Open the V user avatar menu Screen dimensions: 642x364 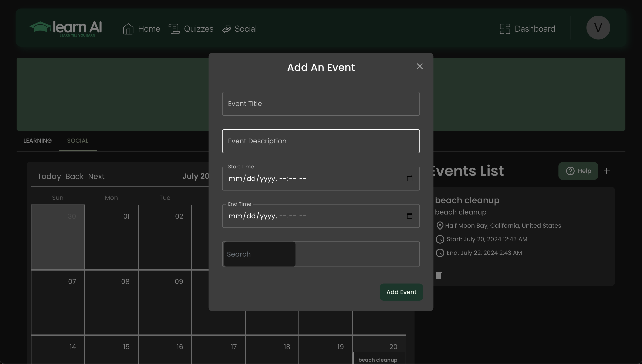click(x=598, y=27)
